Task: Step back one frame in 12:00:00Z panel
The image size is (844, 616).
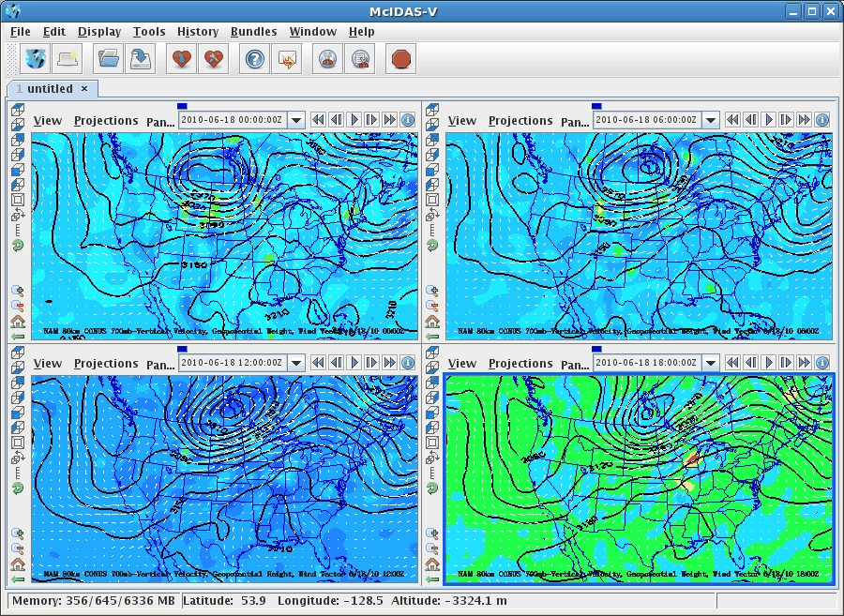Action: pyautogui.click(x=337, y=363)
